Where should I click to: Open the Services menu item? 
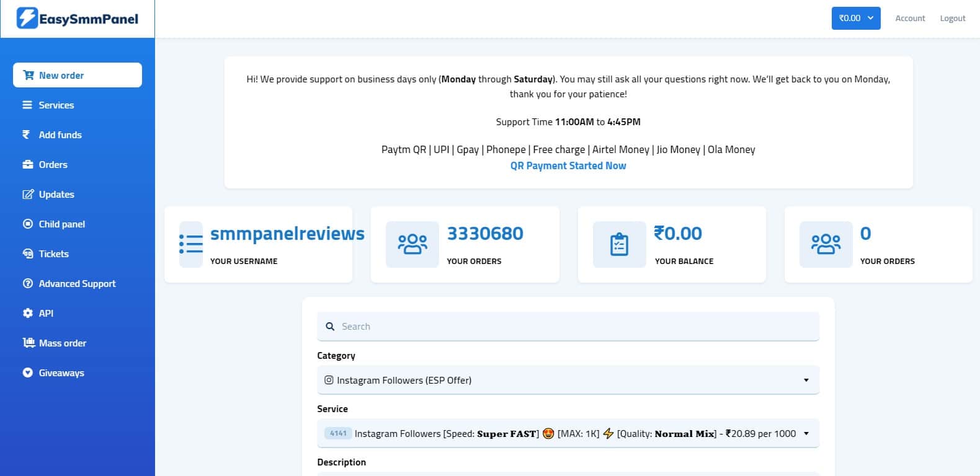[x=56, y=105]
